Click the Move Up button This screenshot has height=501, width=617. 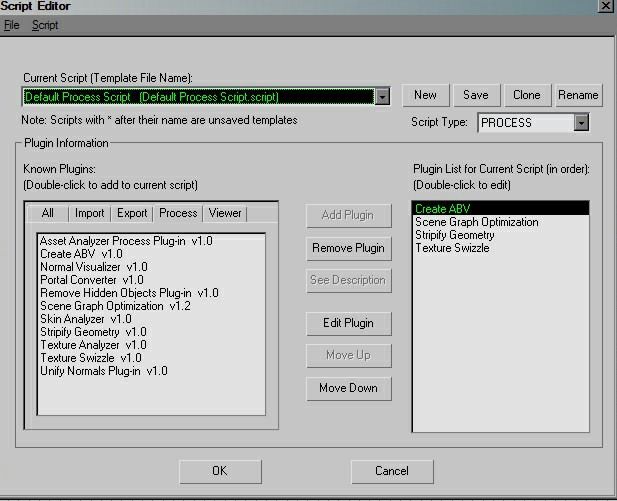point(349,355)
